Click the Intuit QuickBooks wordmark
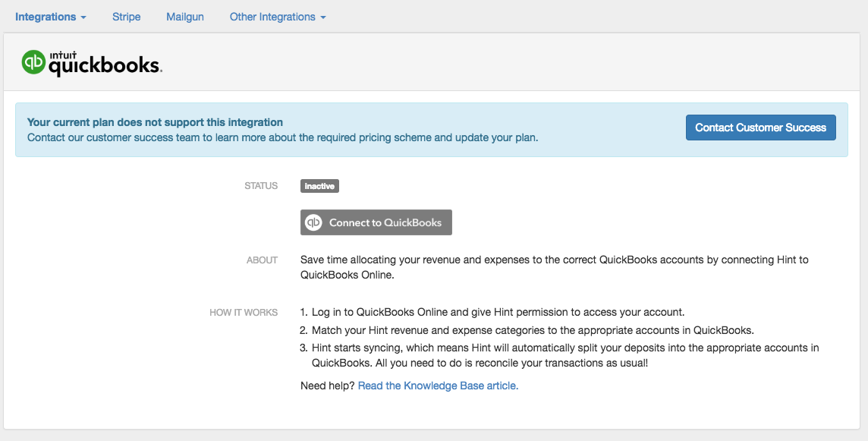868x441 pixels. [x=104, y=65]
